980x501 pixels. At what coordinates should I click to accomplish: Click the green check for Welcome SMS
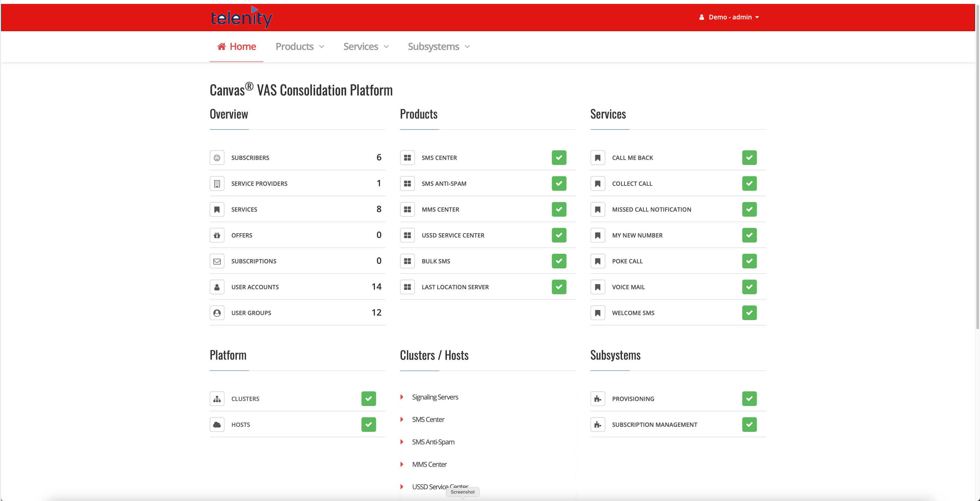pyautogui.click(x=749, y=313)
